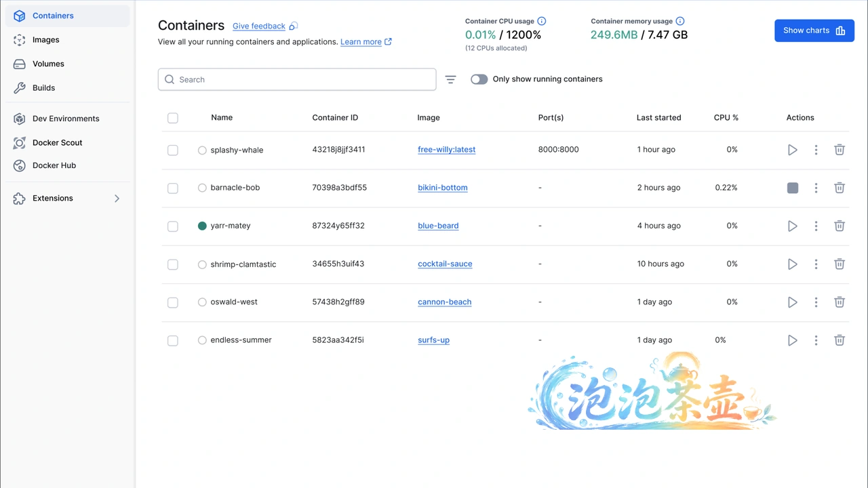Click the yarr-matey container name

[x=231, y=226]
